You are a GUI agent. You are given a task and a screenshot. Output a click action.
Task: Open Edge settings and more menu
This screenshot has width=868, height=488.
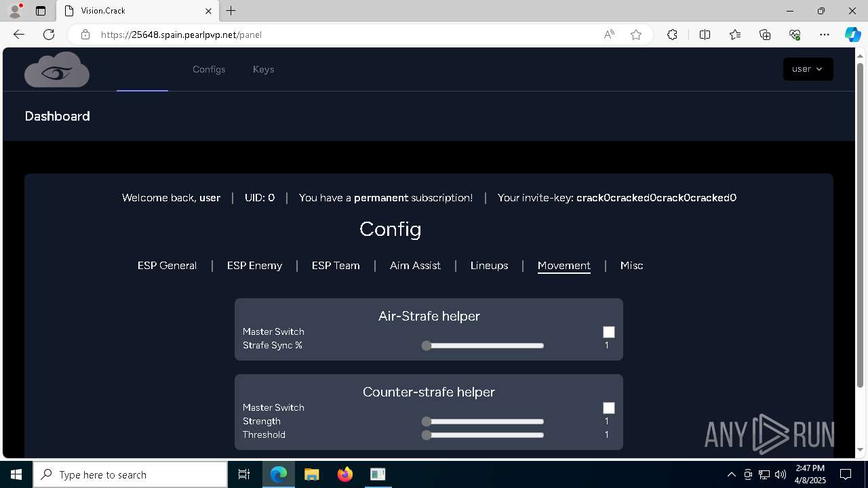pos(825,35)
